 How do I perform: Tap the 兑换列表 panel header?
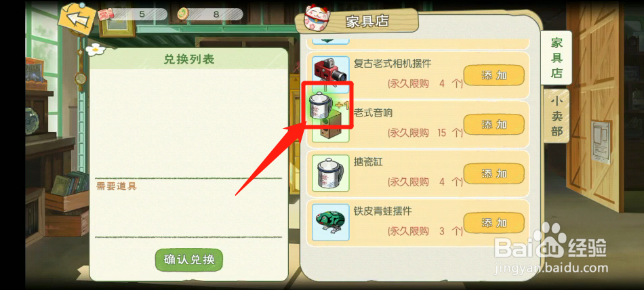click(x=189, y=59)
